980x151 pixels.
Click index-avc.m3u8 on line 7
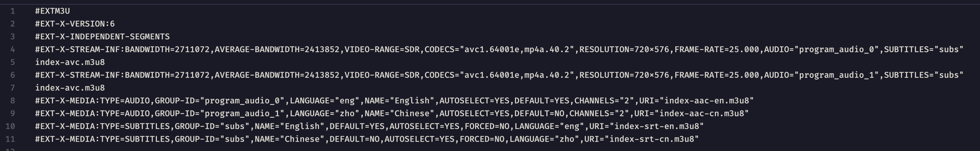[70, 88]
